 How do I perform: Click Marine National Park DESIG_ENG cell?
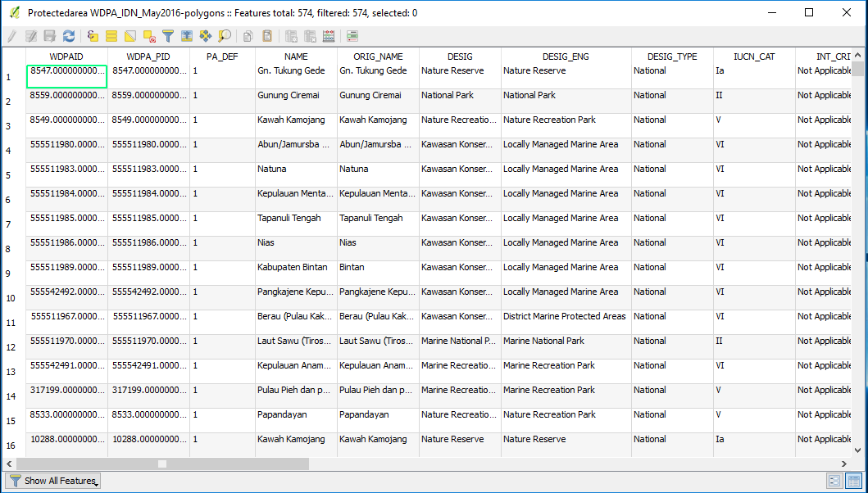pos(566,347)
